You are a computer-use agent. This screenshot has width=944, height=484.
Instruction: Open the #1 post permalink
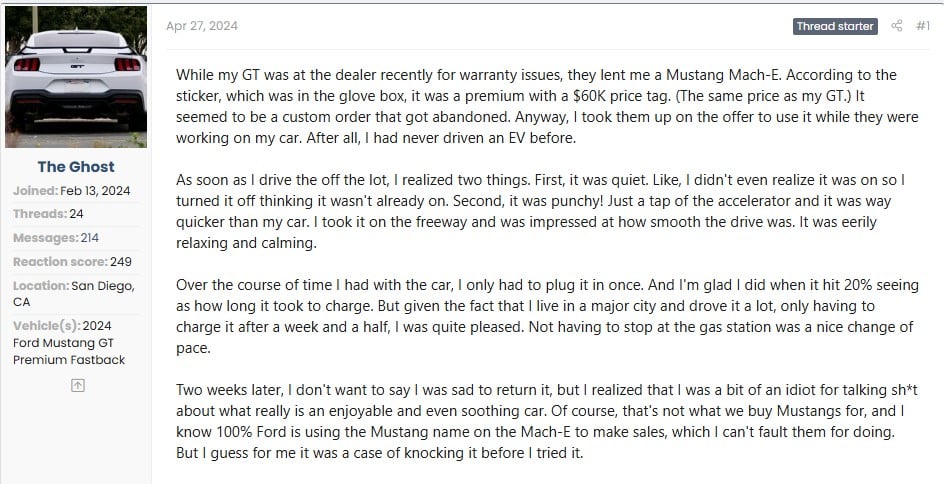(x=922, y=26)
